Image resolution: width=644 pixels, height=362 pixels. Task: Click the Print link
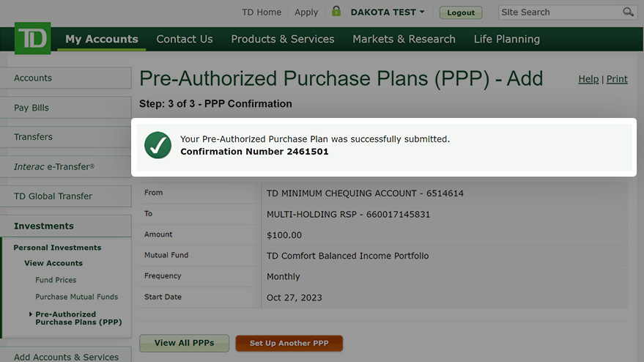pyautogui.click(x=617, y=79)
